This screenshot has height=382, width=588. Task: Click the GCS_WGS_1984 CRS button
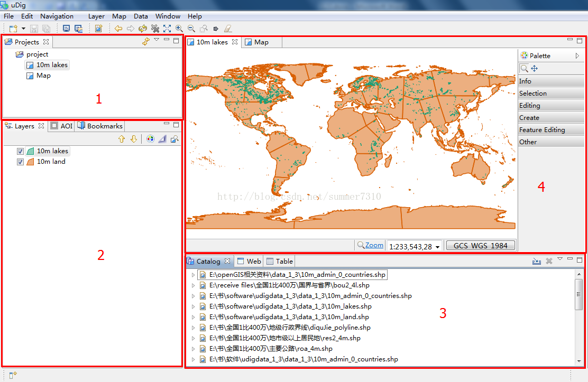coord(480,246)
